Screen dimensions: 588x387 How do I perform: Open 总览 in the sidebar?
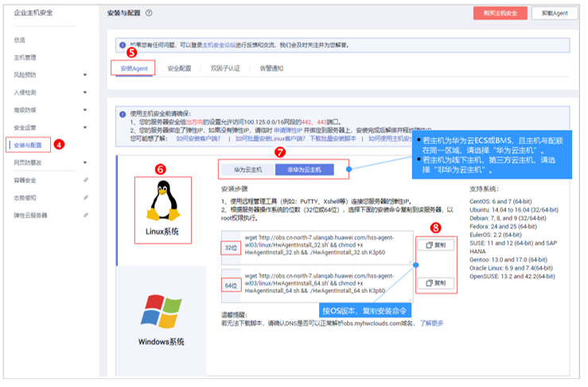[x=20, y=40]
